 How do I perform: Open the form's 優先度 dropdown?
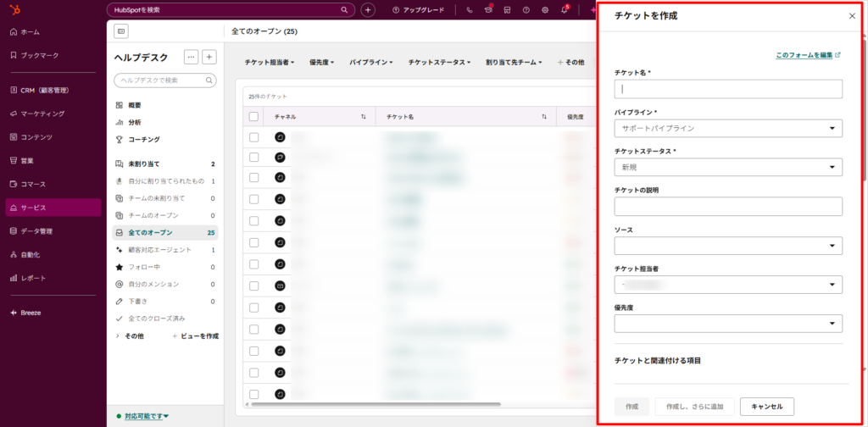coord(728,324)
